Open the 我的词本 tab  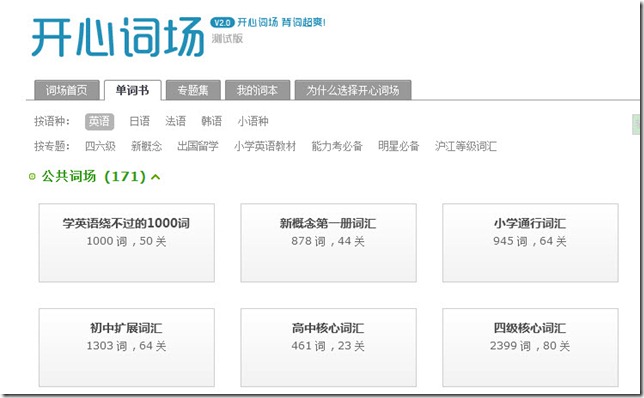tap(258, 90)
